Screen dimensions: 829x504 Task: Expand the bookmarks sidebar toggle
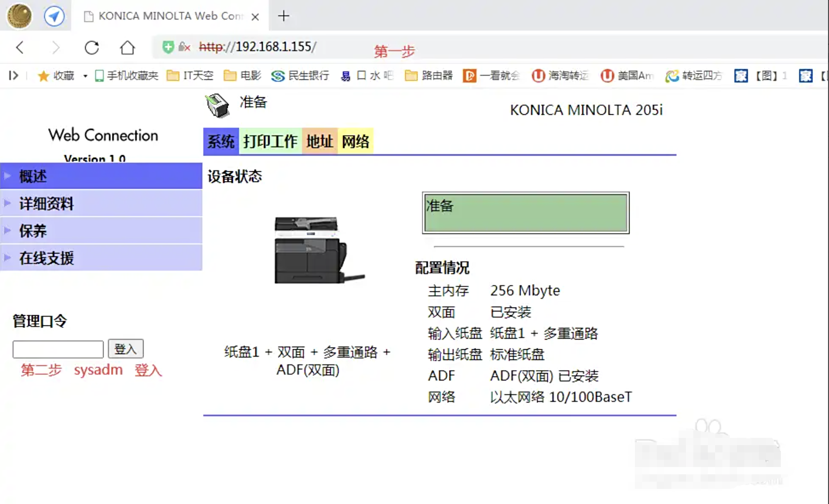pos(14,75)
